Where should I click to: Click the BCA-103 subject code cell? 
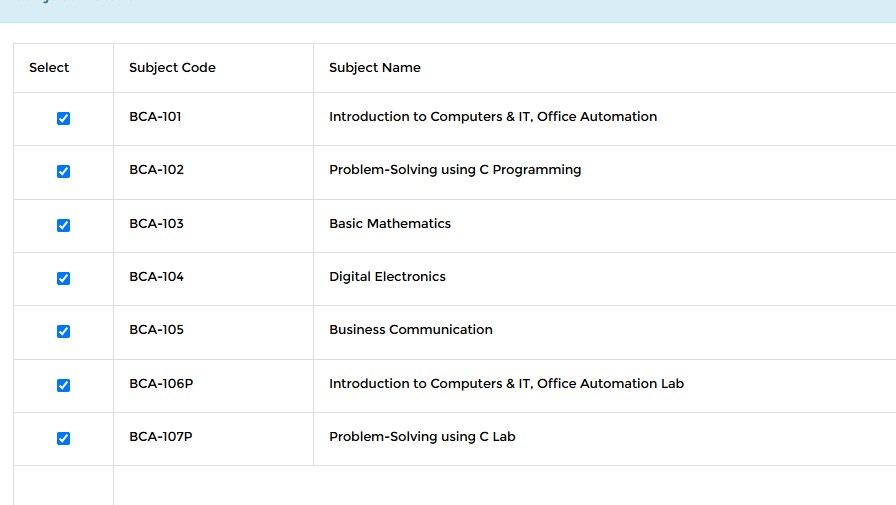(x=156, y=224)
